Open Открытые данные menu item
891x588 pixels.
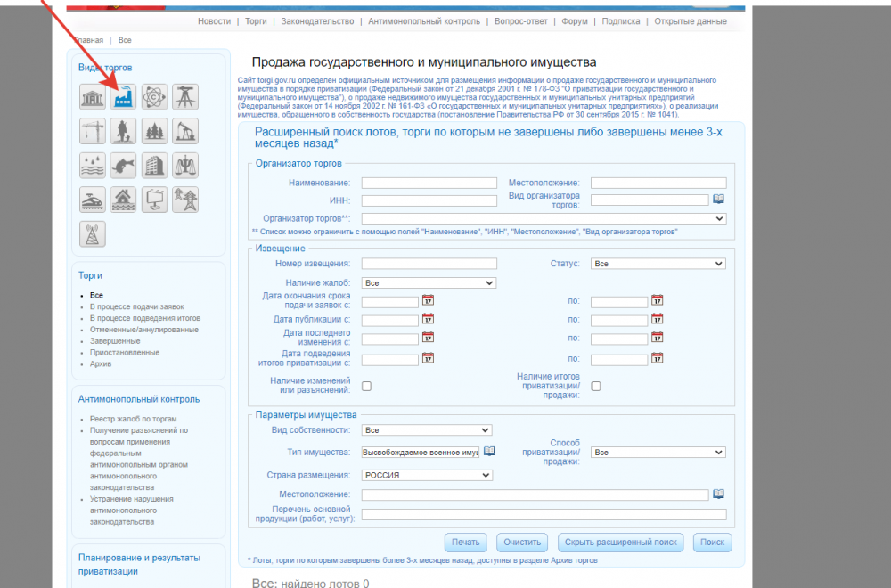(691, 21)
